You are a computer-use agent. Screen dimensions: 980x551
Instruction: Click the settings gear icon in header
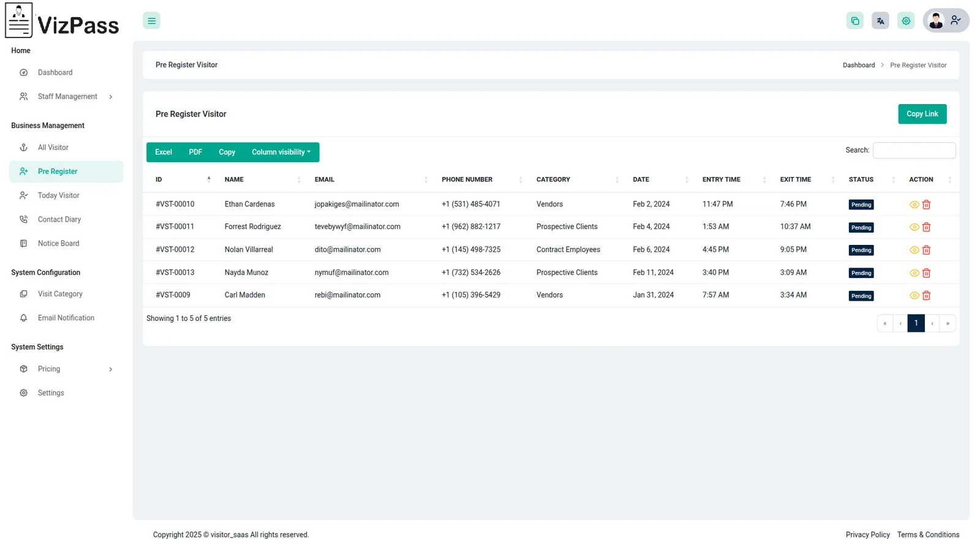click(906, 21)
